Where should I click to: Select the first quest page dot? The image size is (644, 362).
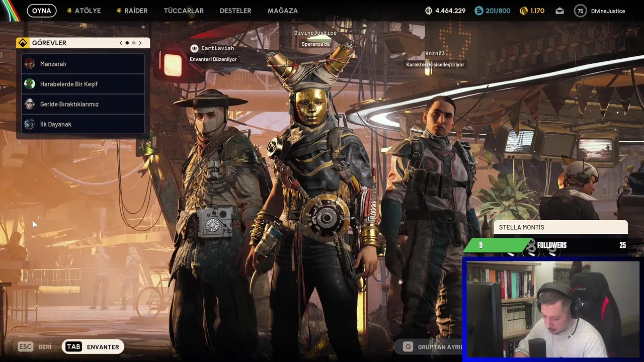click(x=127, y=43)
